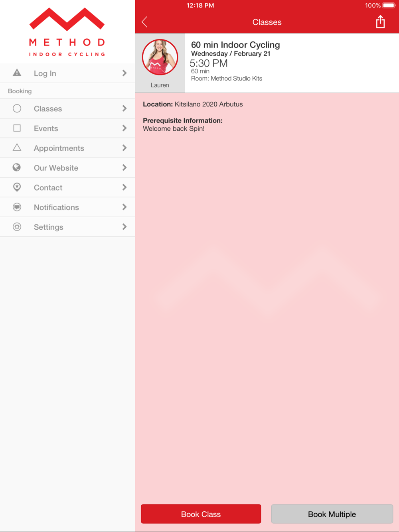This screenshot has height=532, width=399.
Task: Click the instructor name Lauren
Action: (x=160, y=85)
